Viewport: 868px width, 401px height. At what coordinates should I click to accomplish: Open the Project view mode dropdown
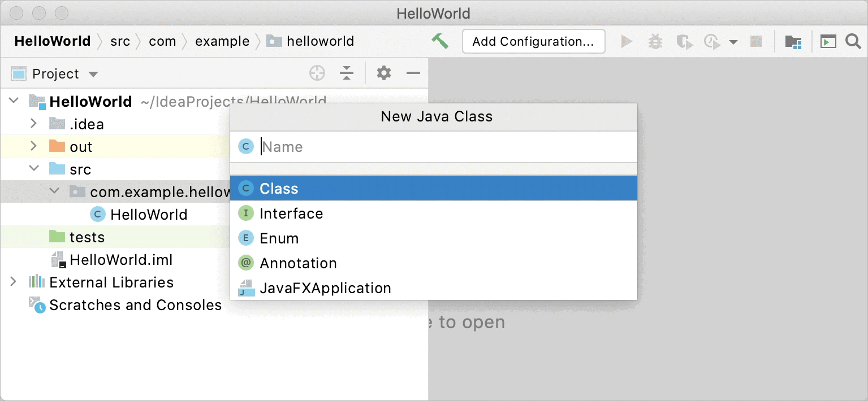click(93, 73)
